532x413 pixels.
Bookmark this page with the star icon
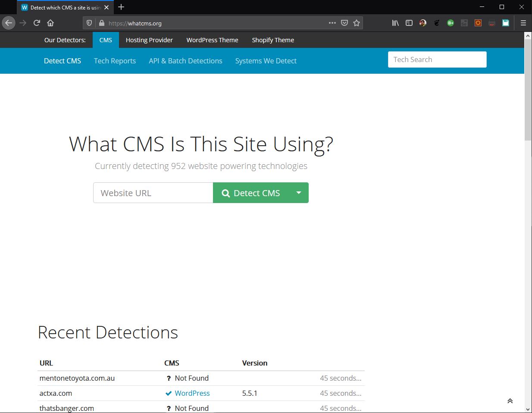(357, 23)
